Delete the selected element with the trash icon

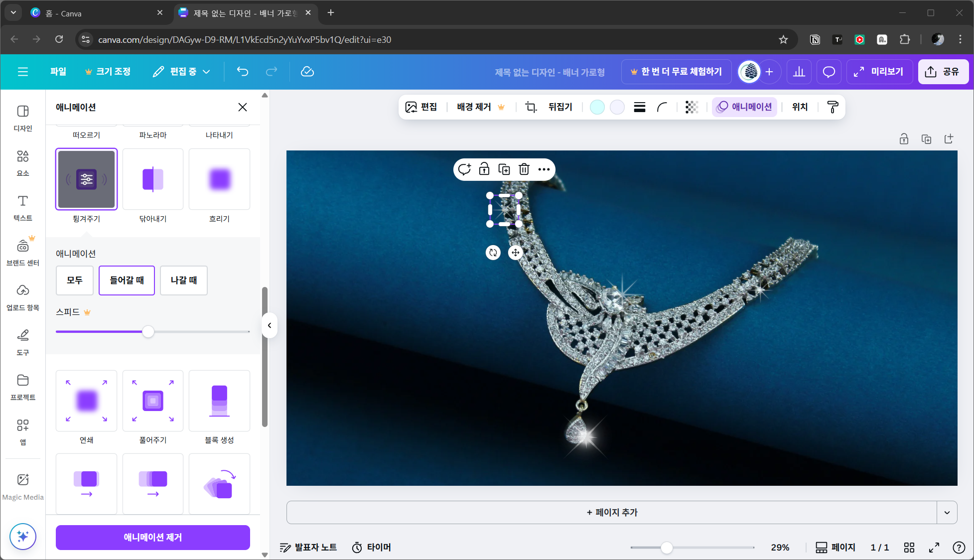[524, 169]
